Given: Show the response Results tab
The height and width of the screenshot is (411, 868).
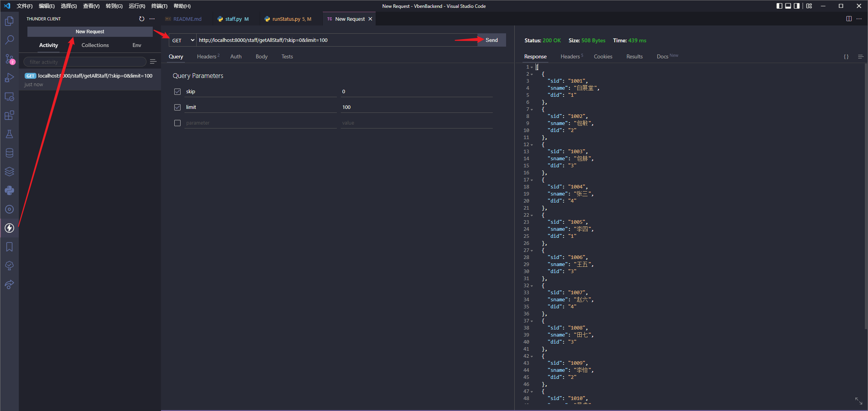Looking at the screenshot, I should 634,56.
